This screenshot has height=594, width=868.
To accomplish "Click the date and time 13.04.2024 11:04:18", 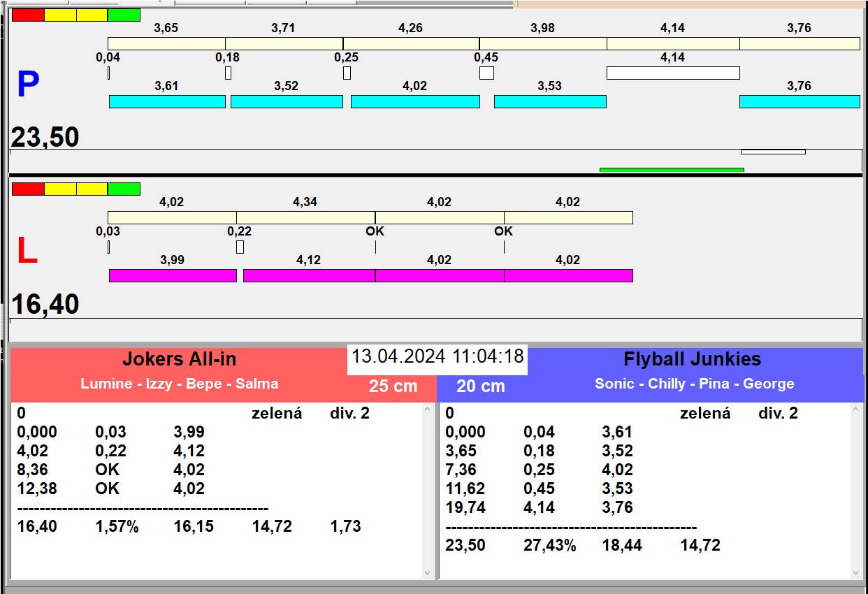I will (437, 356).
